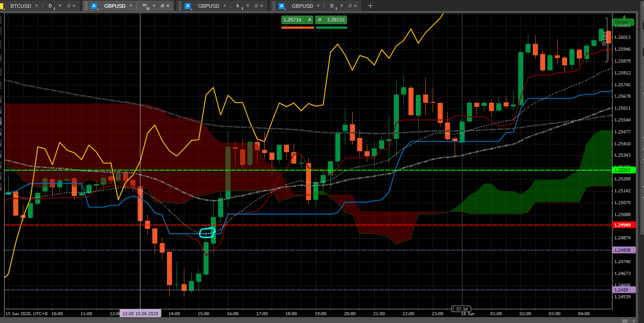Image resolution: width=644 pixels, height=323 pixels.
Task: Open the m15 timeframe dropdown
Action: click(x=153, y=6)
